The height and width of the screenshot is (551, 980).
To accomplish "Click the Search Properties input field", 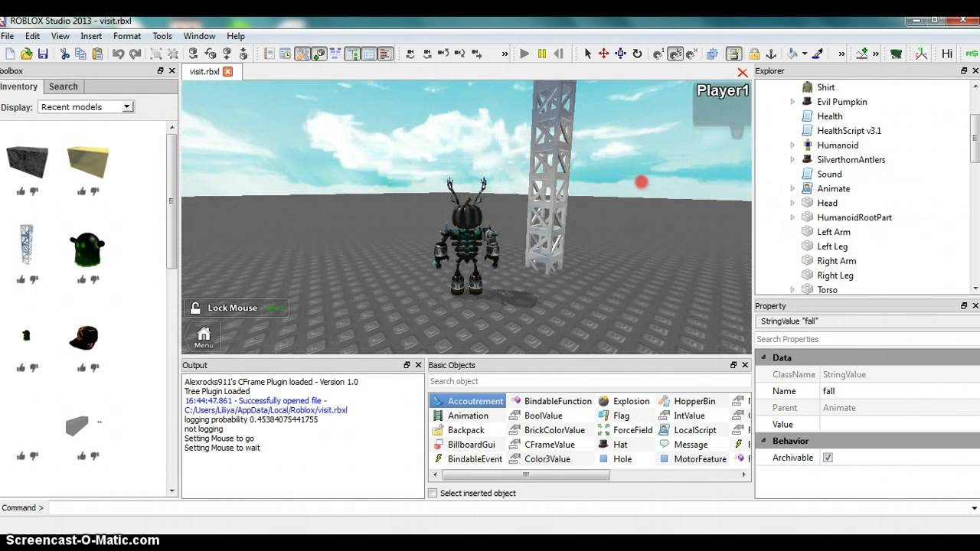I will coord(865,339).
